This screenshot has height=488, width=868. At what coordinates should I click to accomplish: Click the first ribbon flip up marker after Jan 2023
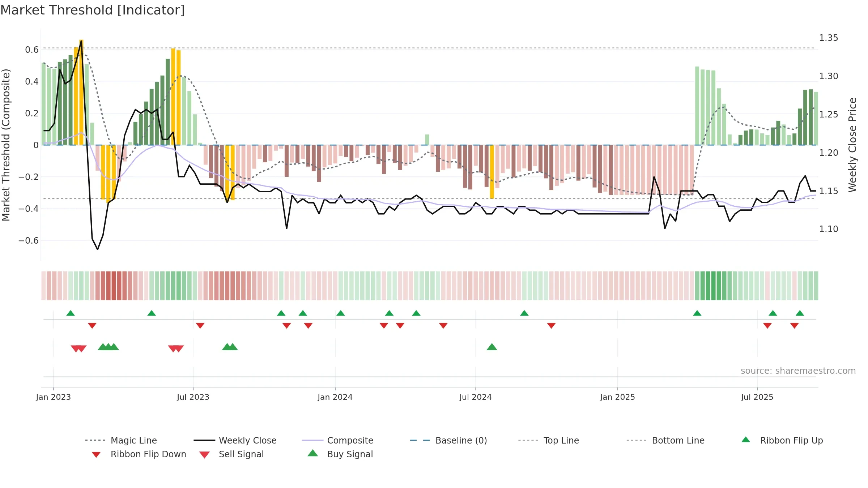(x=71, y=313)
